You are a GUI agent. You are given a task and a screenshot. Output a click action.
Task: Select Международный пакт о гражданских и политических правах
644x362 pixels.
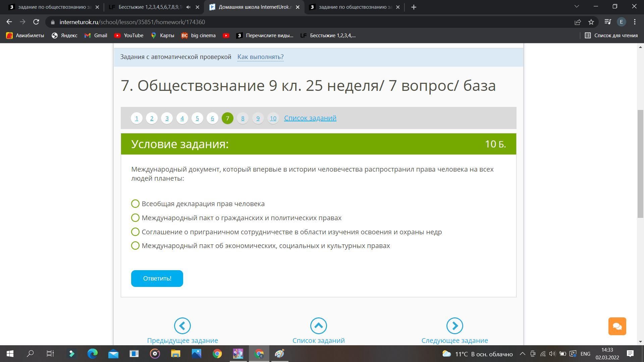(x=135, y=218)
